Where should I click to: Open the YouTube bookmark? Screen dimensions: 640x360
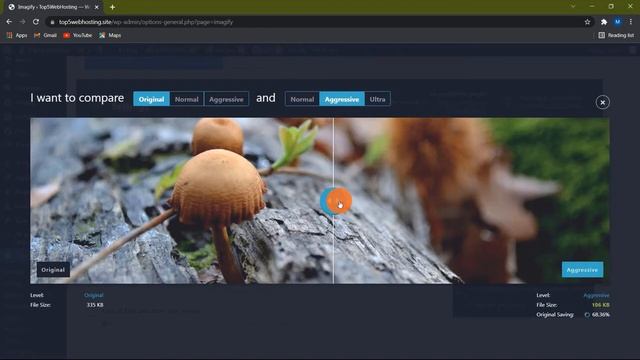tap(78, 36)
